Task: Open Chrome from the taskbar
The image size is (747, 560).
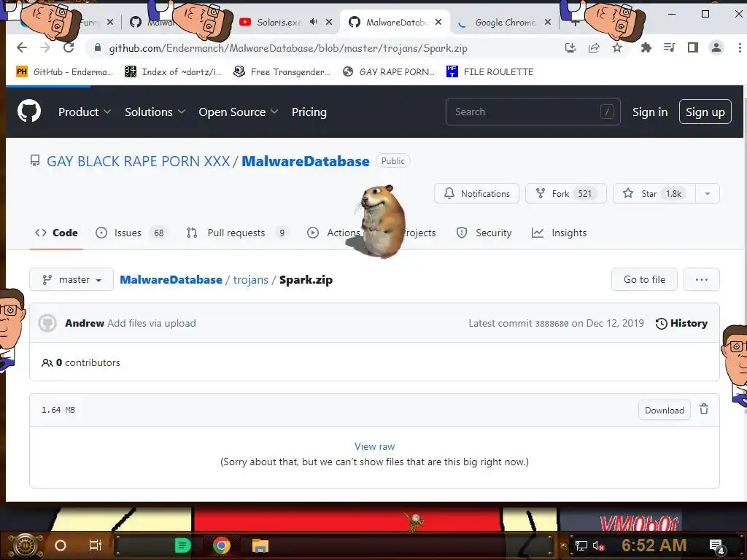Action: pyautogui.click(x=222, y=545)
